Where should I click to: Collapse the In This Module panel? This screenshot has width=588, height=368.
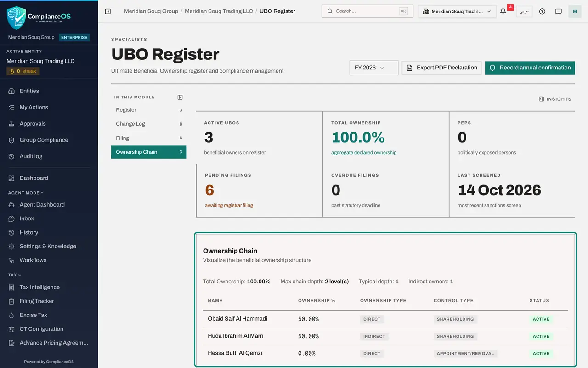[x=180, y=97]
